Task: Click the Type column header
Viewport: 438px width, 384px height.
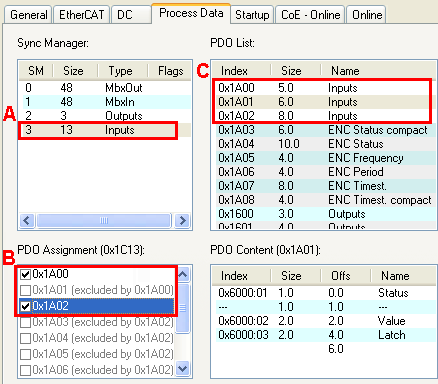Action: tap(122, 71)
